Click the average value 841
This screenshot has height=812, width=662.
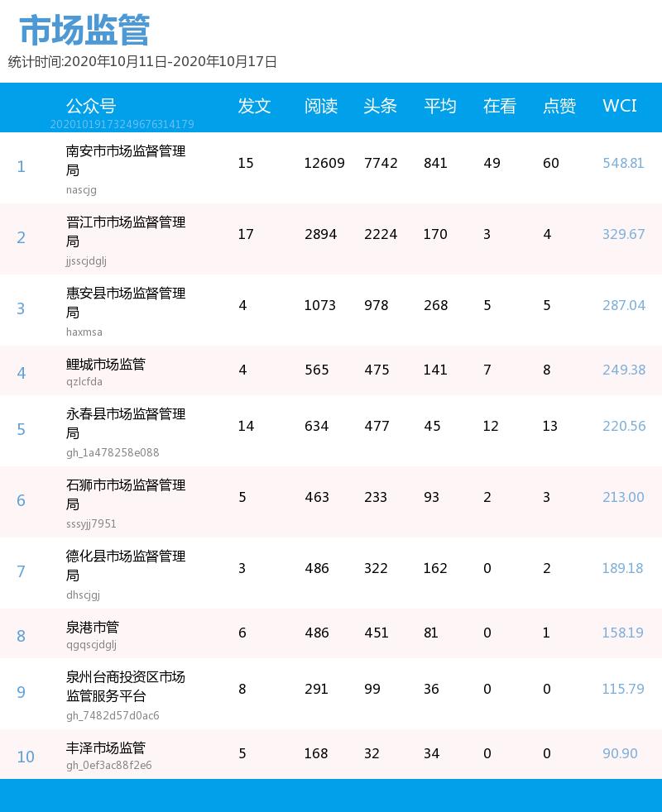pyautogui.click(x=435, y=163)
